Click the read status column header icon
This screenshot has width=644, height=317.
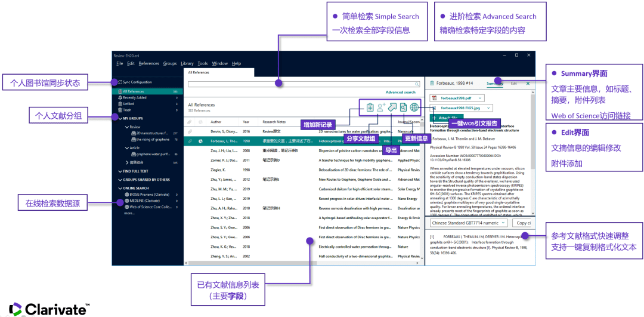coord(201,122)
